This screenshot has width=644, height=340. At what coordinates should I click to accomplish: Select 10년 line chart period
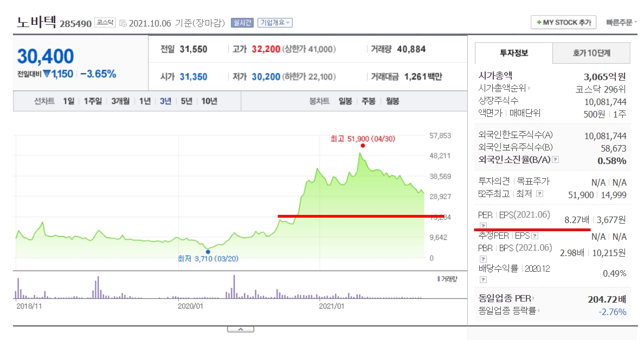point(209,101)
